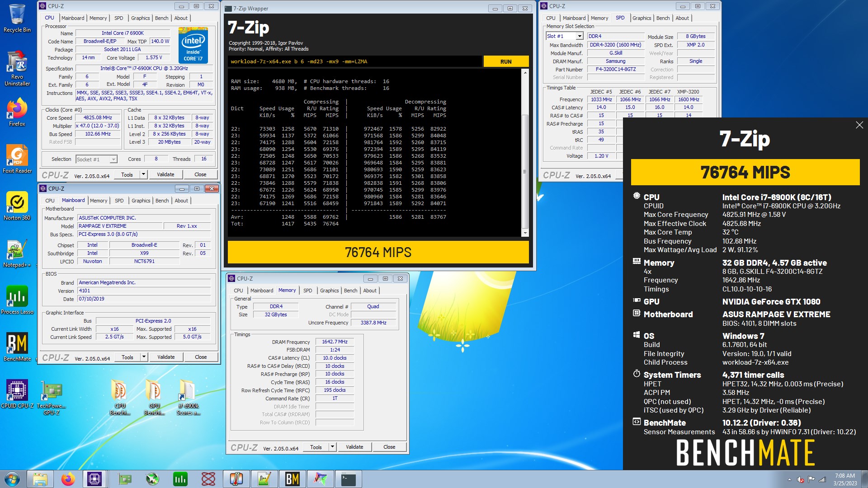Screen dimensions: 868x488
Task: Click the RAMPAGE V EXTREME model field
Action: [x=120, y=226]
